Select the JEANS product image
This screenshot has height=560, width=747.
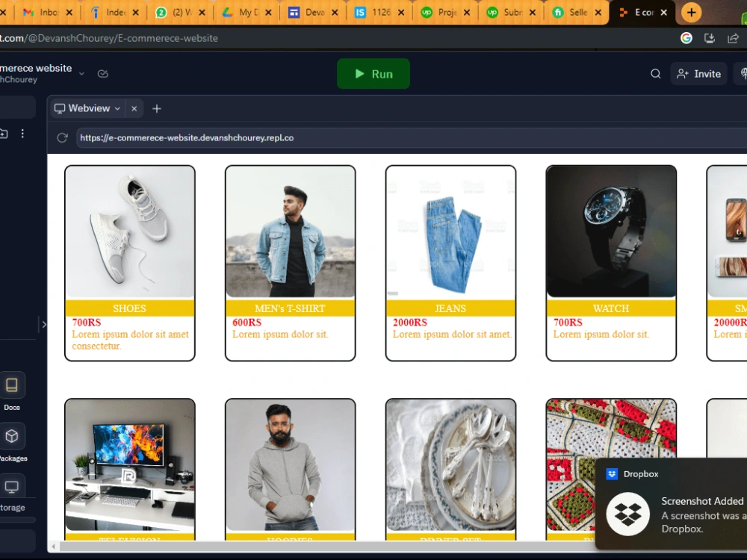(450, 232)
